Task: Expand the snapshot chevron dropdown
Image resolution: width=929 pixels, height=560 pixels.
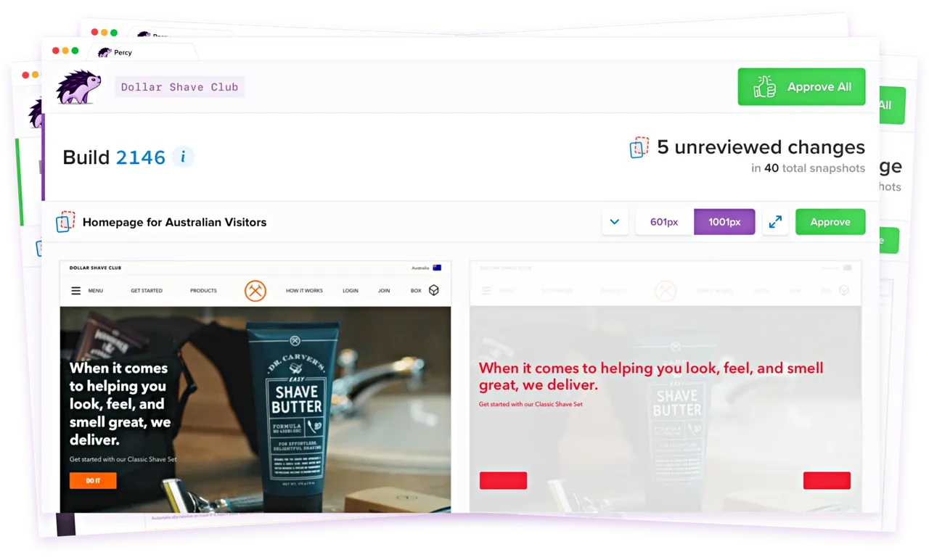Action: click(615, 222)
